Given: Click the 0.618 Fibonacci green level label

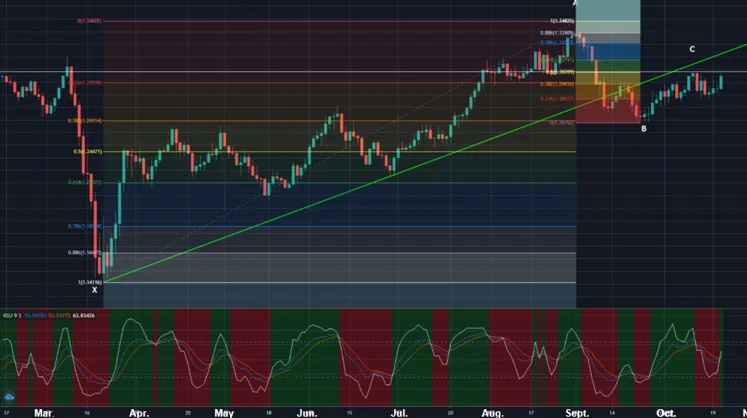Looking at the screenshot, I should click(x=85, y=183).
